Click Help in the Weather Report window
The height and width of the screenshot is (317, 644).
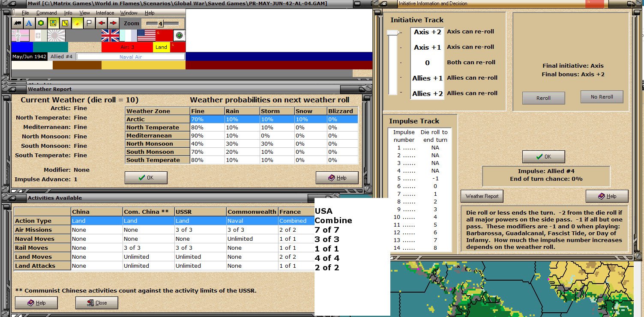click(337, 178)
